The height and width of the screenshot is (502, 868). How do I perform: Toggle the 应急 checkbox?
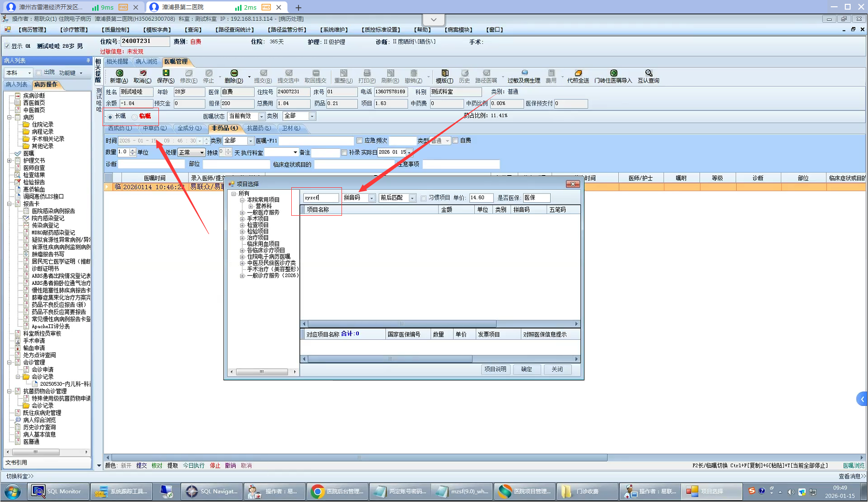pyautogui.click(x=359, y=140)
